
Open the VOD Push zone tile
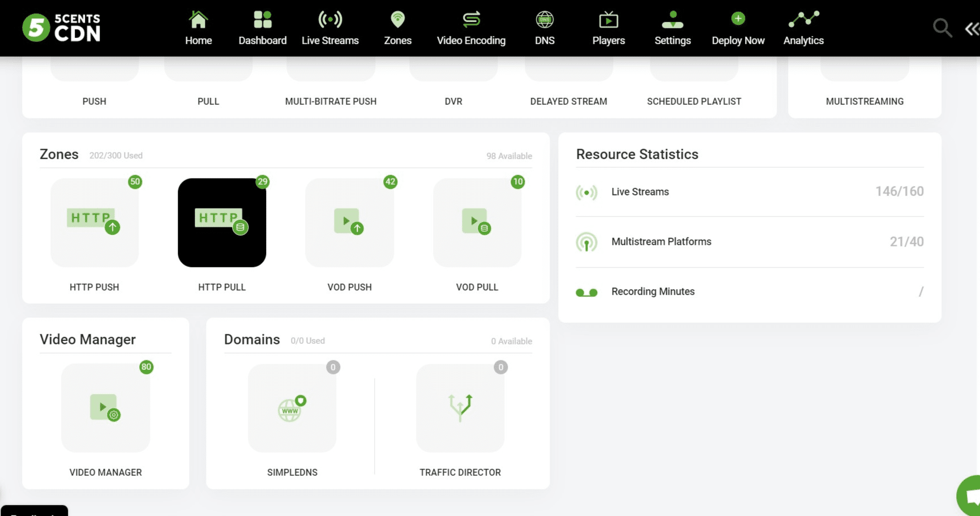[349, 223]
